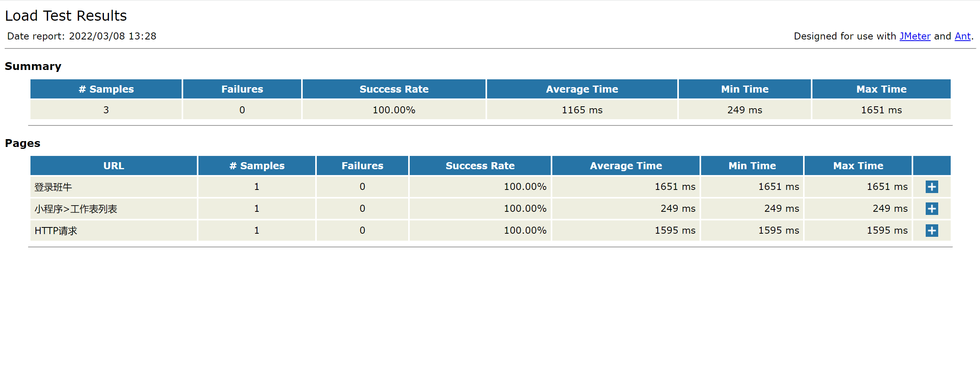Click Pages Failures column header
980x381 pixels.
coord(362,166)
